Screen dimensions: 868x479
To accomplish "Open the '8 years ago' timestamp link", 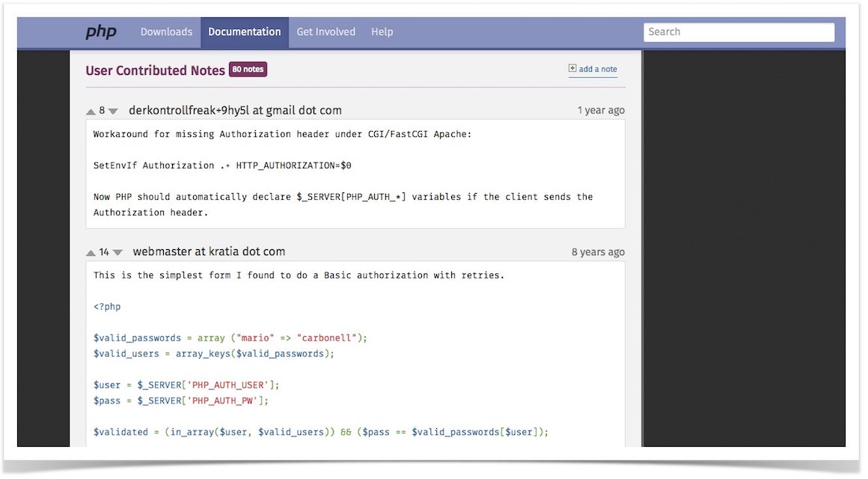I will (598, 251).
